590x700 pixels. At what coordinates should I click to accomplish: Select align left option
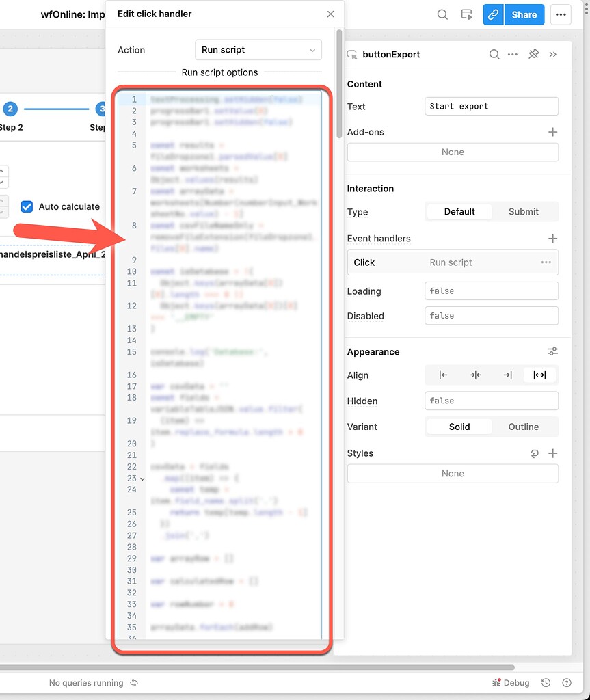coord(443,375)
